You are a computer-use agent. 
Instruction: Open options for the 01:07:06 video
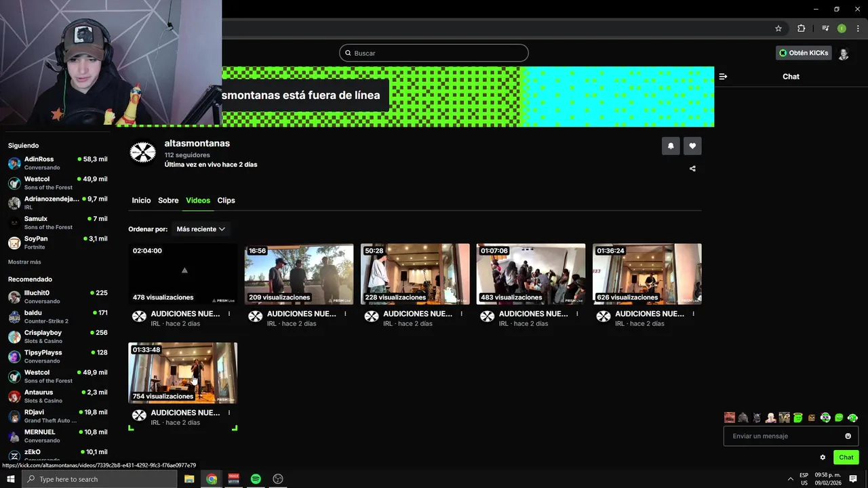(577, 314)
